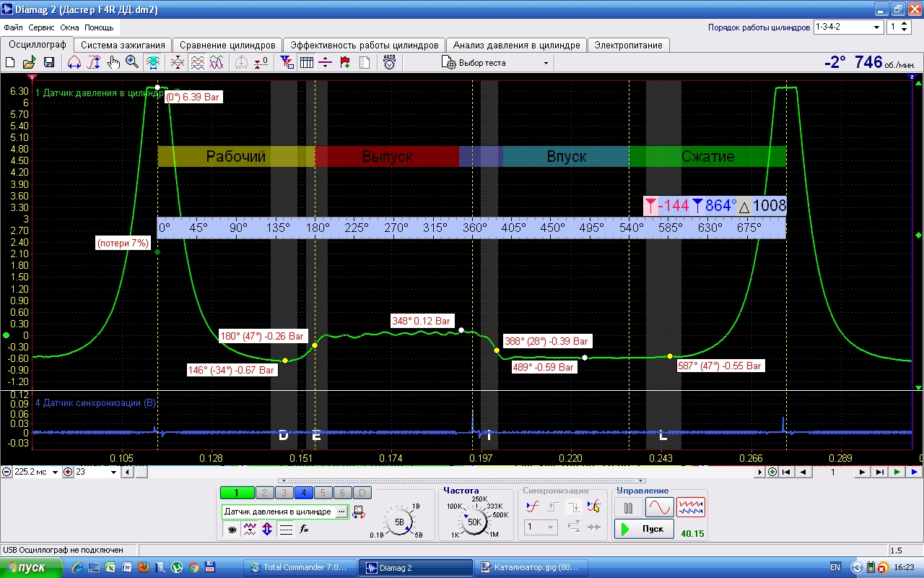Image resolution: width=924 pixels, height=578 pixels.
Task: Click the filter with table icon
Action: tap(287, 63)
